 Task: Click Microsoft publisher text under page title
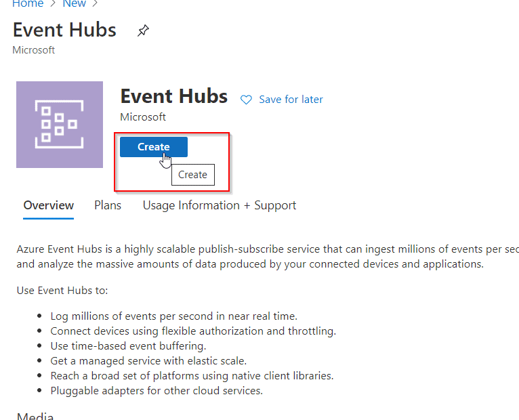tap(33, 50)
